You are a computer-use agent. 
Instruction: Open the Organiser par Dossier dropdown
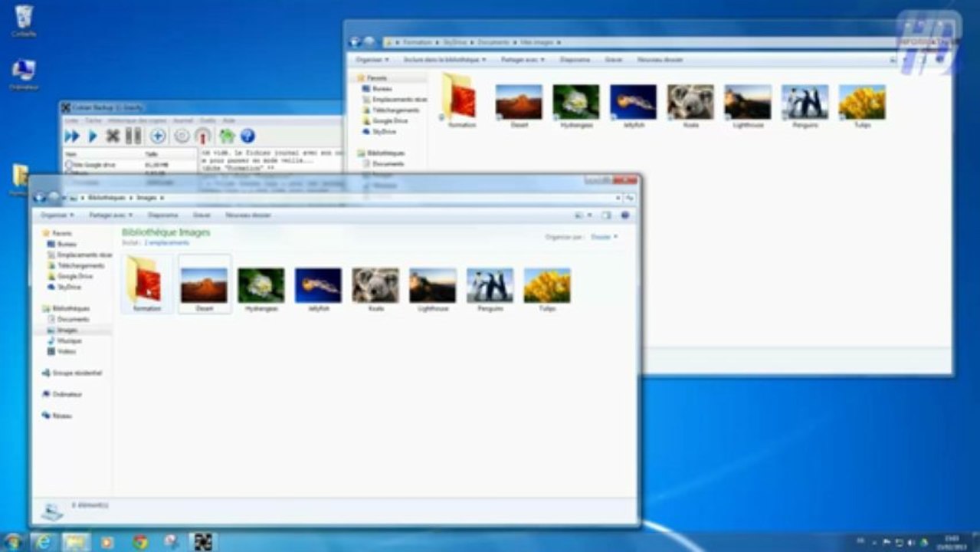coord(604,237)
